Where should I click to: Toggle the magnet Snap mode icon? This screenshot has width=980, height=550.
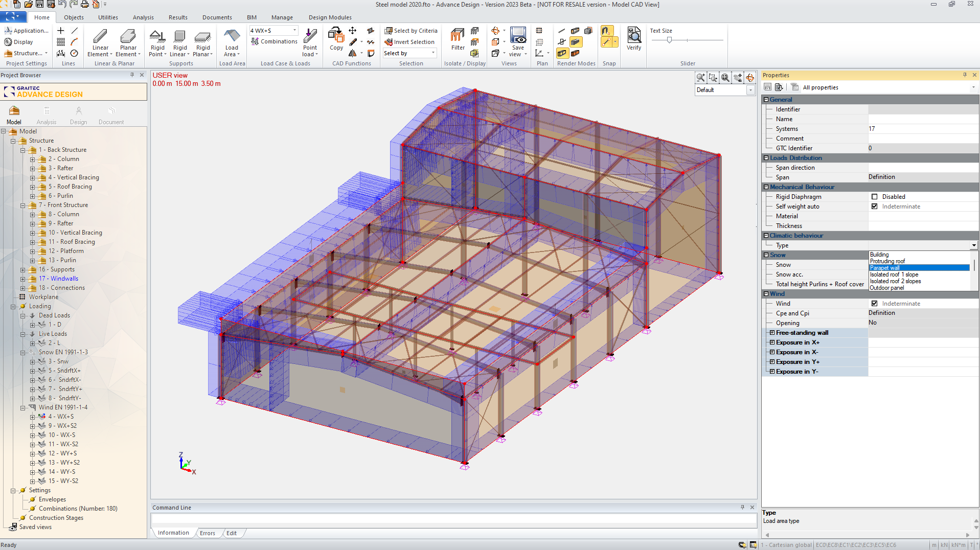(x=606, y=31)
